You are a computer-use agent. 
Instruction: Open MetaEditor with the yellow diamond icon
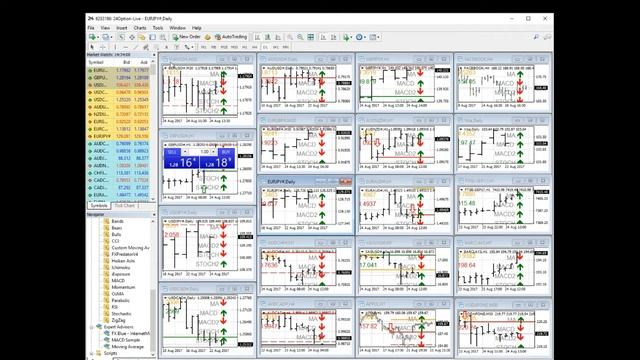(207, 37)
